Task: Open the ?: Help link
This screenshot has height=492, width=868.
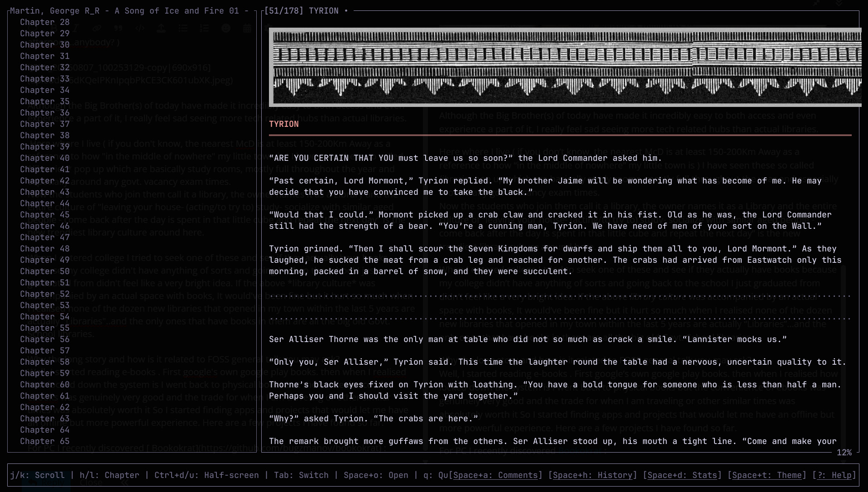Action: 834,475
